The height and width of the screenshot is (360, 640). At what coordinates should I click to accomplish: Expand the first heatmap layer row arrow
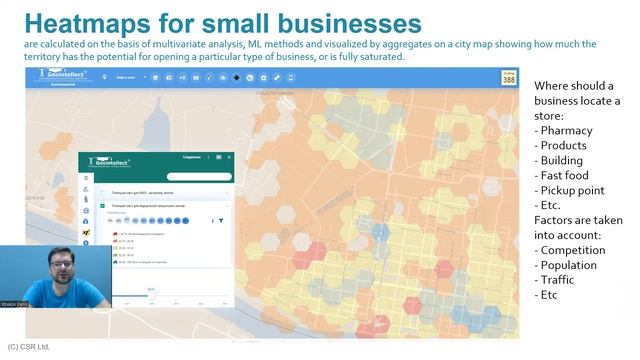point(227,193)
